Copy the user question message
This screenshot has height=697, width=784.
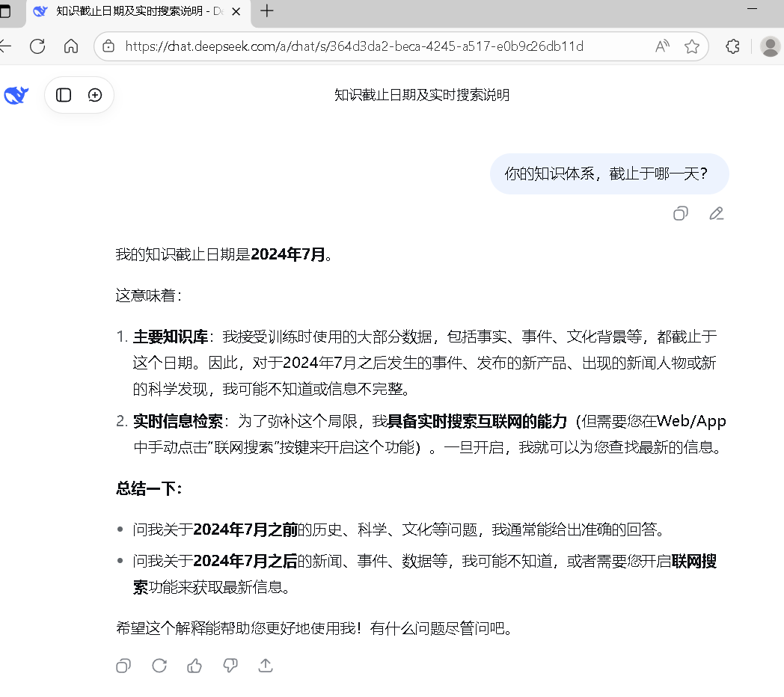pyautogui.click(x=681, y=213)
